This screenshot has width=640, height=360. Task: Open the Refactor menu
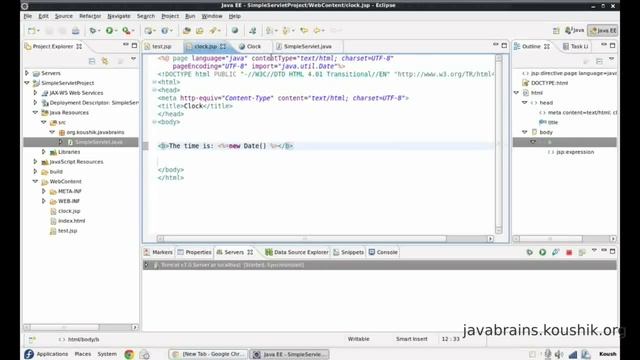coord(90,16)
